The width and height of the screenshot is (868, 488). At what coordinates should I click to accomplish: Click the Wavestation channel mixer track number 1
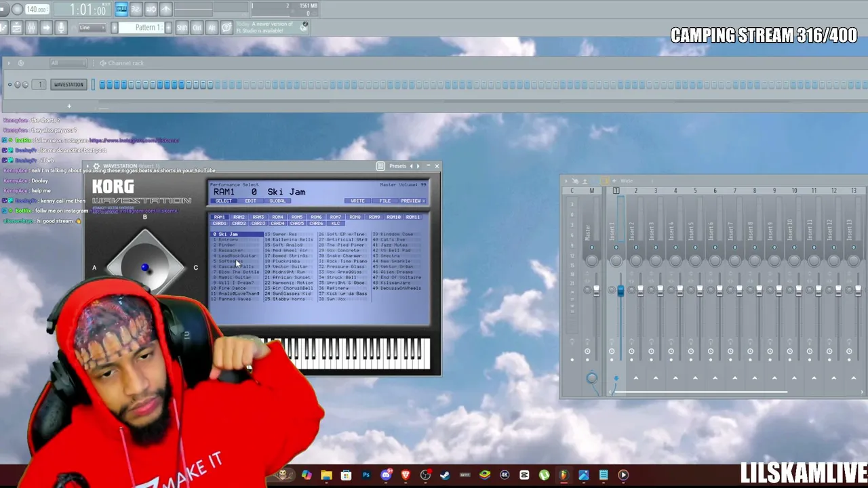[x=40, y=85]
